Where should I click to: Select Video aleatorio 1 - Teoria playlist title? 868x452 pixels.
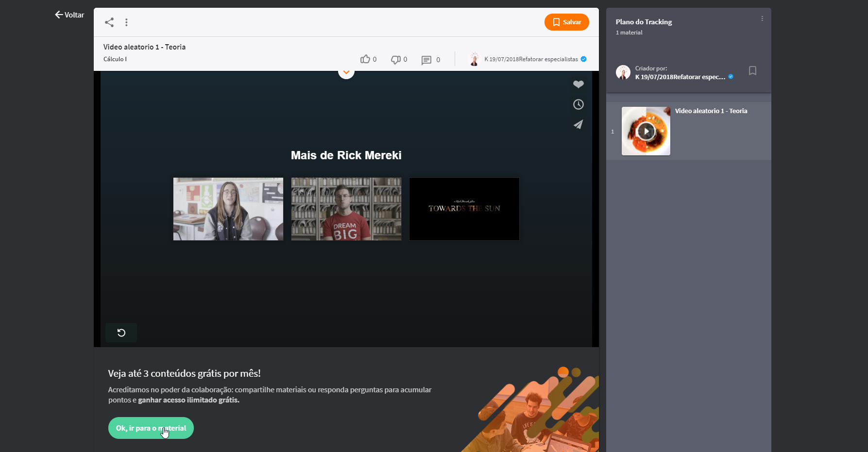711,111
